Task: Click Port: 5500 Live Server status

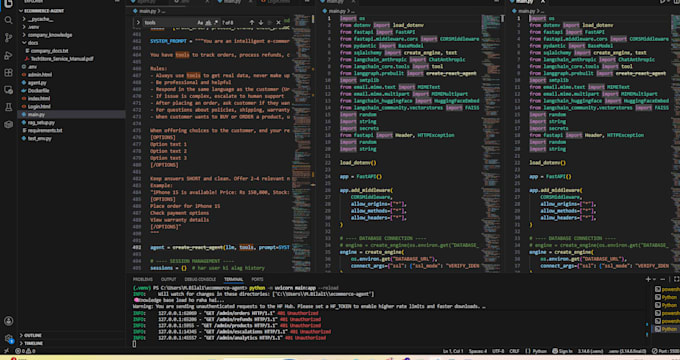Action: click(x=665, y=351)
